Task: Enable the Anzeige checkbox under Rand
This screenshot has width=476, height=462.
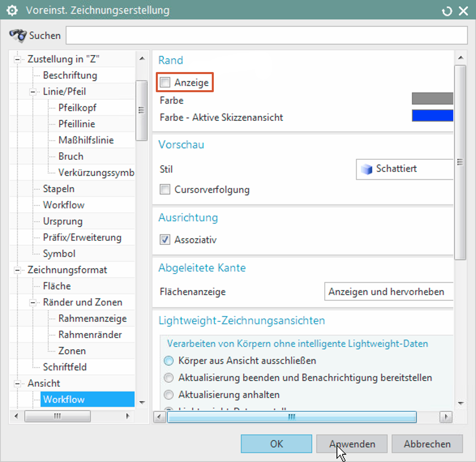Action: pos(165,83)
